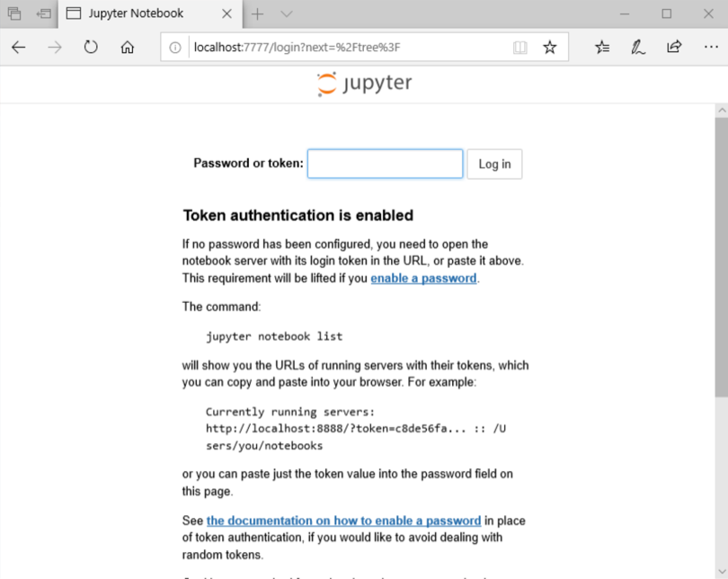This screenshot has width=728, height=579.
Task: Expand tab previews chevron
Action: [x=287, y=13]
